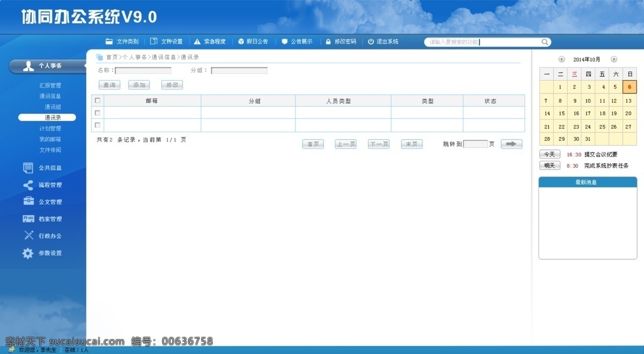This screenshot has width=644, height=354.
Task: Select highlighted date 6 in calendar
Action: coord(630,87)
